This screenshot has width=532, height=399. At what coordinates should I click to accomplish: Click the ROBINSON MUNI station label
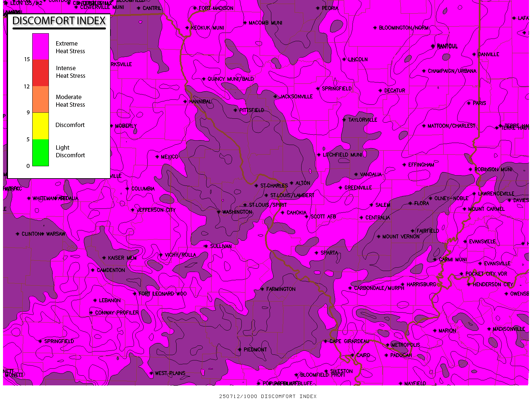[x=493, y=170]
